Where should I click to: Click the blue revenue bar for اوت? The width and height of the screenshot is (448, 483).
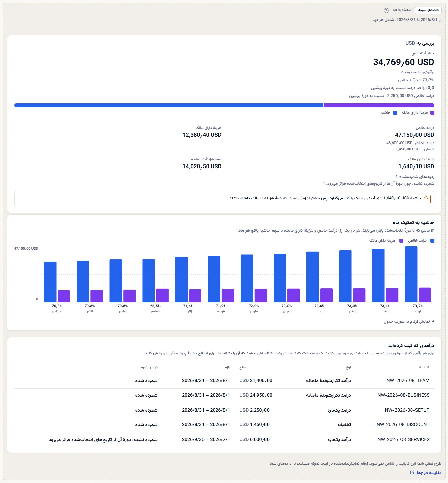[411, 274]
